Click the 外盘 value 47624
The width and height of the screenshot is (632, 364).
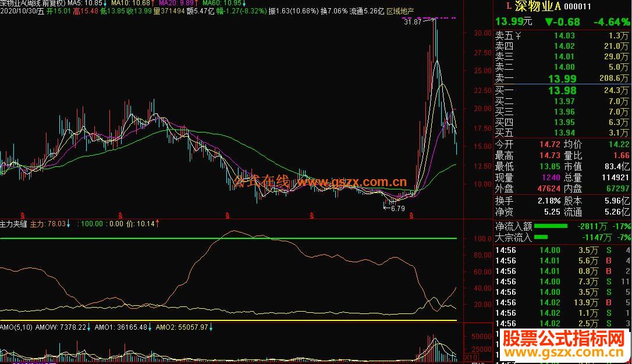tap(549, 188)
